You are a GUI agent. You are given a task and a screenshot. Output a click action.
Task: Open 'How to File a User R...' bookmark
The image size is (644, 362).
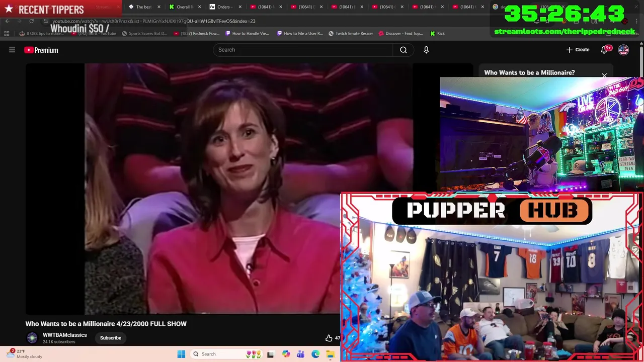299,33
